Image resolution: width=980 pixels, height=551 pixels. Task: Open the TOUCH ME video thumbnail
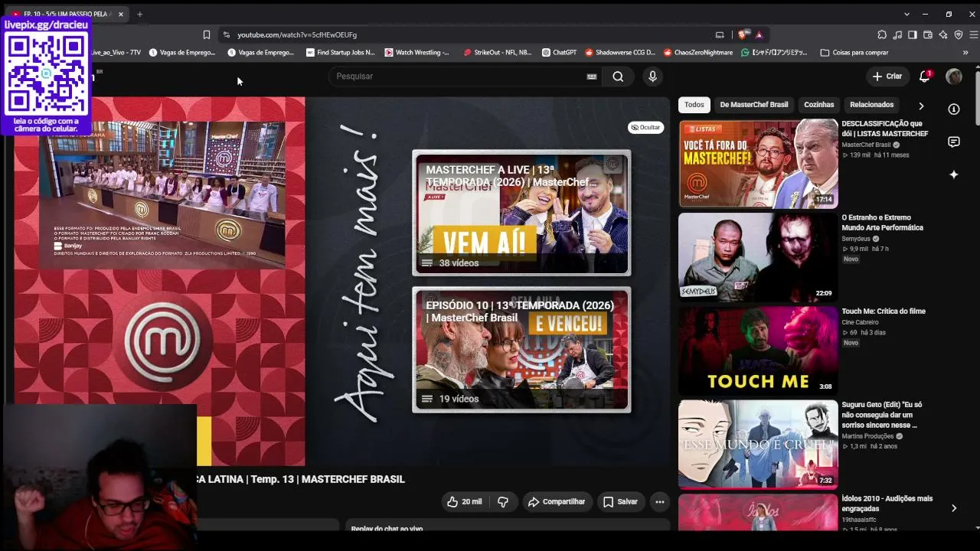coord(758,351)
